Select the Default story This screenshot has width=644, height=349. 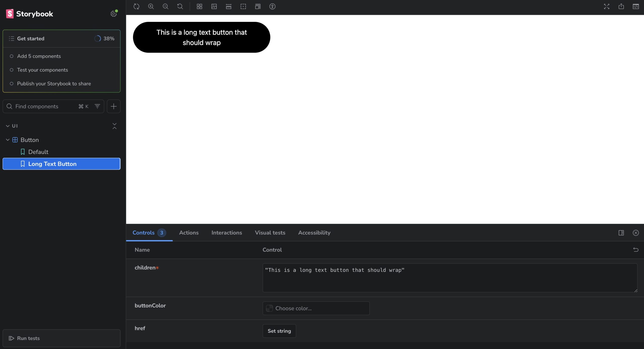pyautogui.click(x=38, y=152)
